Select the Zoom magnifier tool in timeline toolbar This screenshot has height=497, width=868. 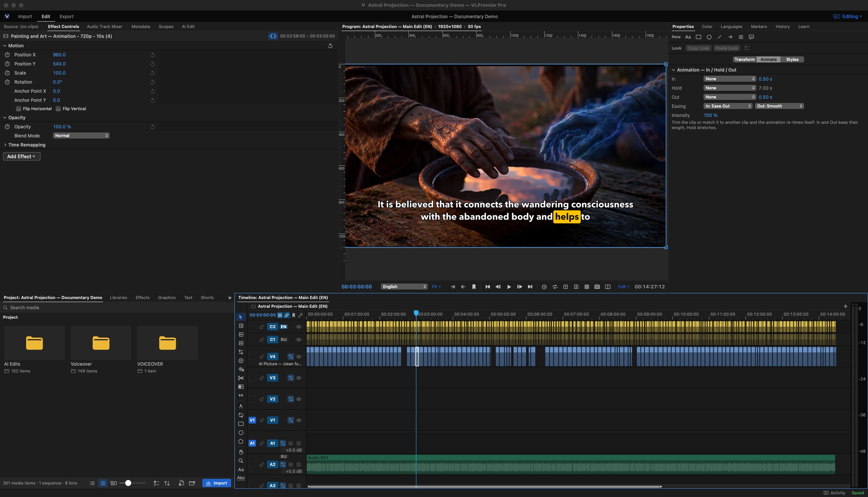coord(241,461)
